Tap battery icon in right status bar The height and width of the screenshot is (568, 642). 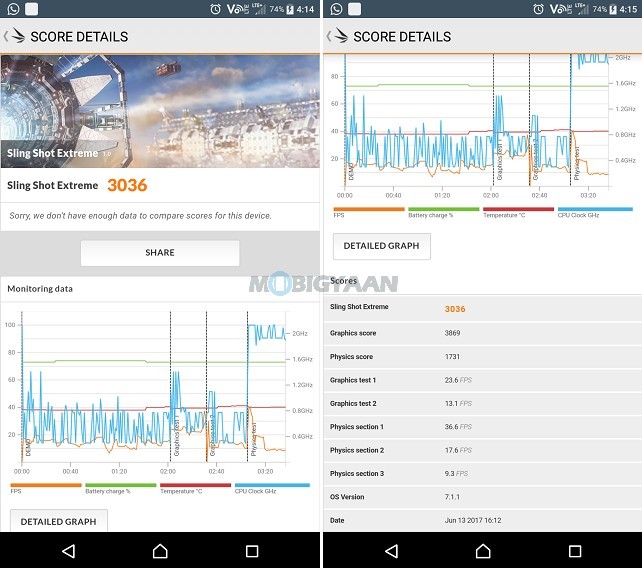[x=613, y=9]
